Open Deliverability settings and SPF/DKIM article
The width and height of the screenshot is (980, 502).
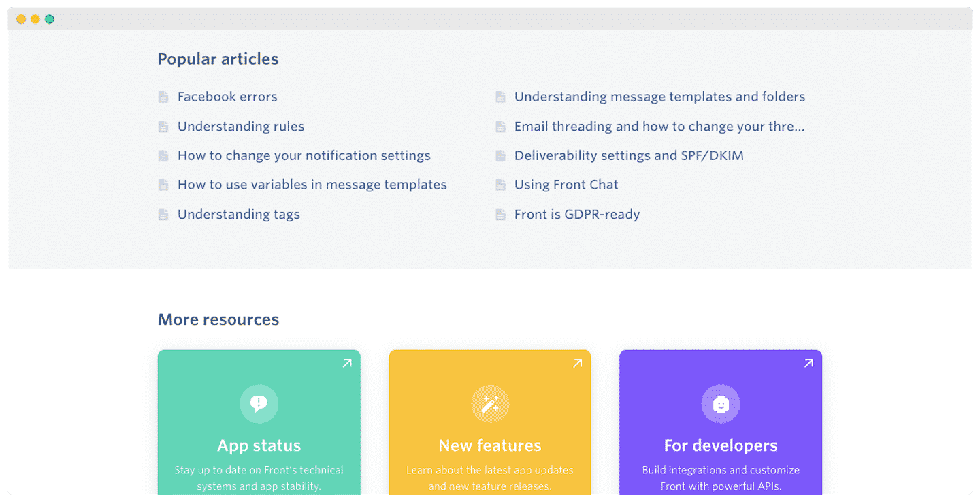click(629, 156)
